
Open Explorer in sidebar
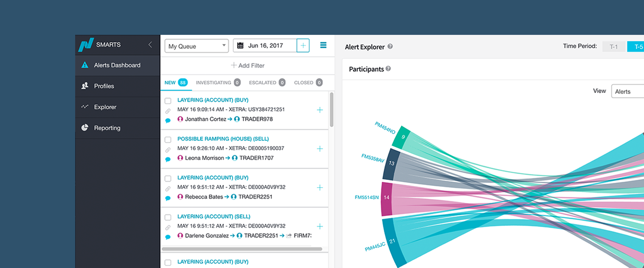click(x=118, y=107)
